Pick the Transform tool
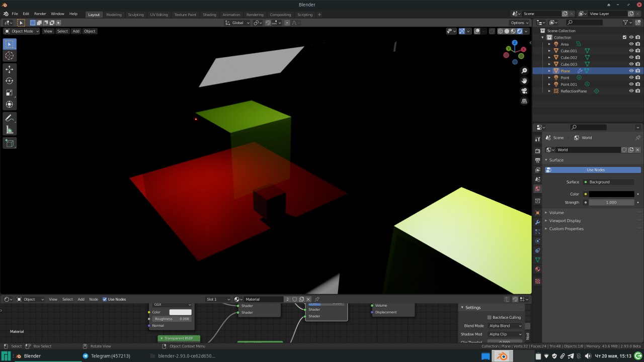This screenshot has height=362, width=644. tap(10, 104)
